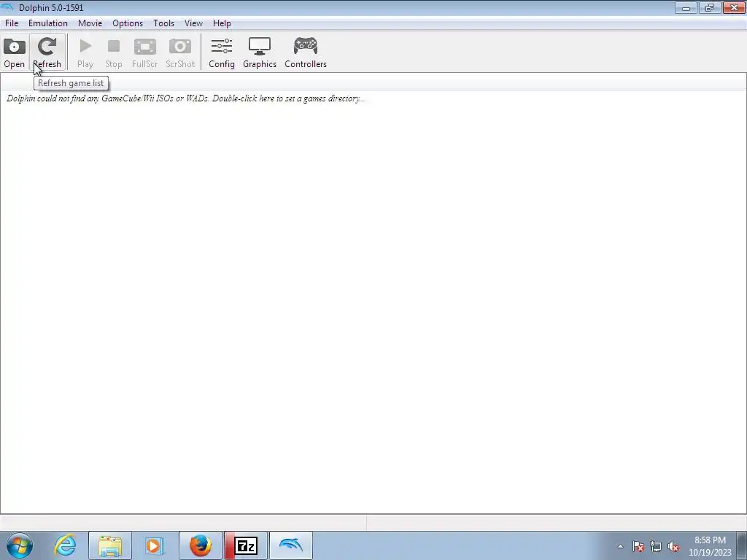Click the Open toolbar icon
The height and width of the screenshot is (560, 747).
[15, 52]
